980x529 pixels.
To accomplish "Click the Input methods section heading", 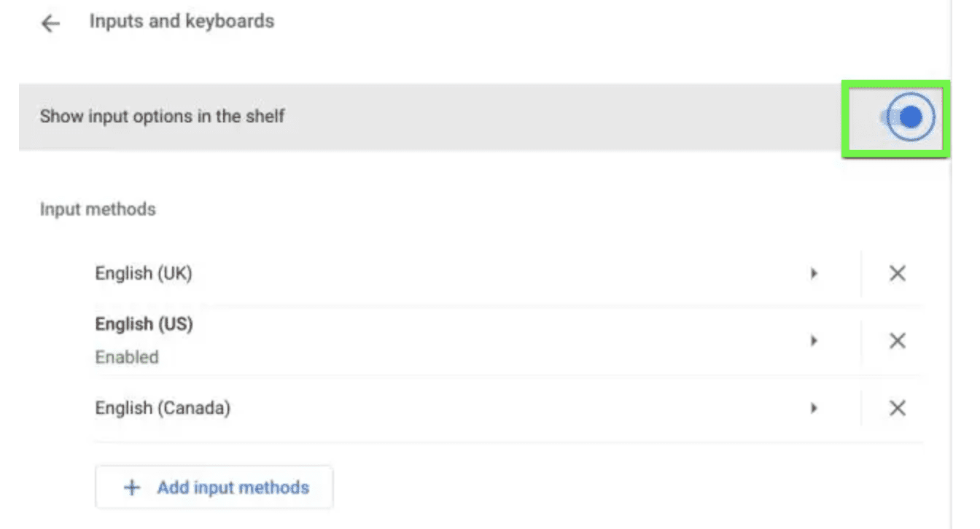I will pos(97,209).
